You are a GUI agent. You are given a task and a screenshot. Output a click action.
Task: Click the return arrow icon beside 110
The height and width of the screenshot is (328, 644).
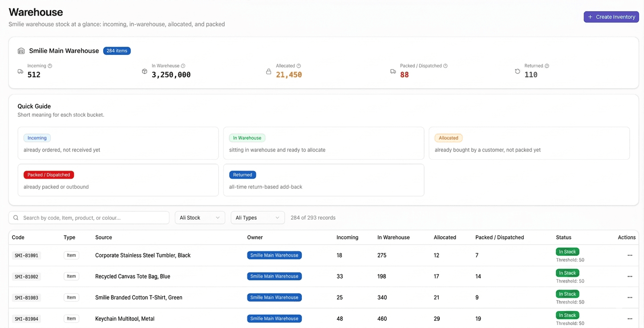(x=517, y=71)
